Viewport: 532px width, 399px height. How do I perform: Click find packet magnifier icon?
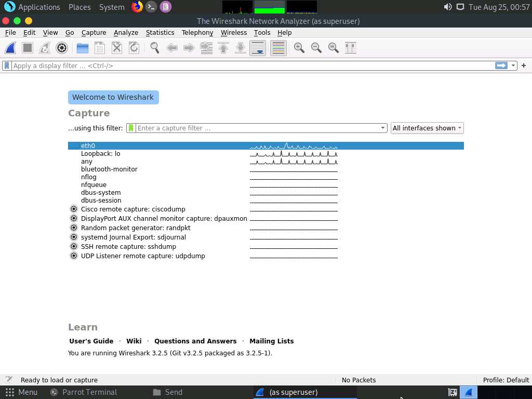click(155, 48)
